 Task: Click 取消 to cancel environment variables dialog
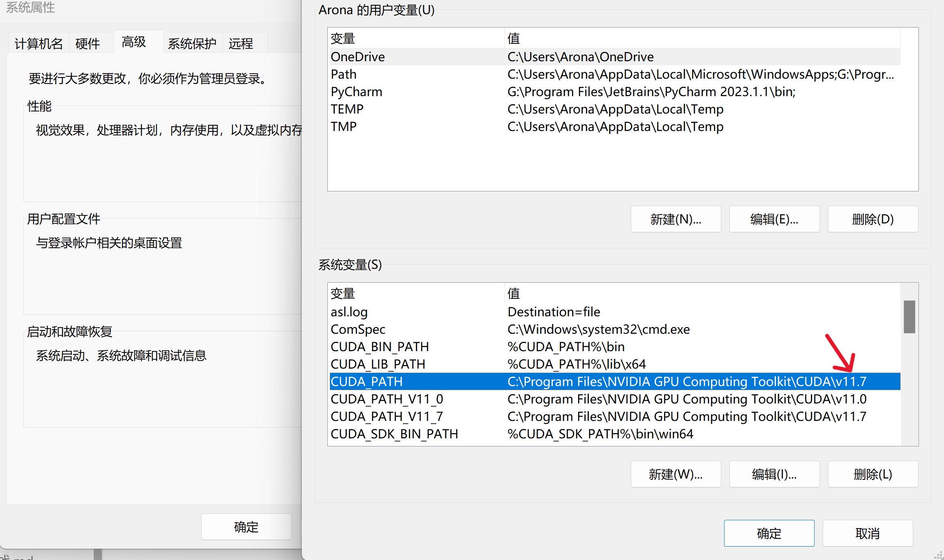(868, 533)
